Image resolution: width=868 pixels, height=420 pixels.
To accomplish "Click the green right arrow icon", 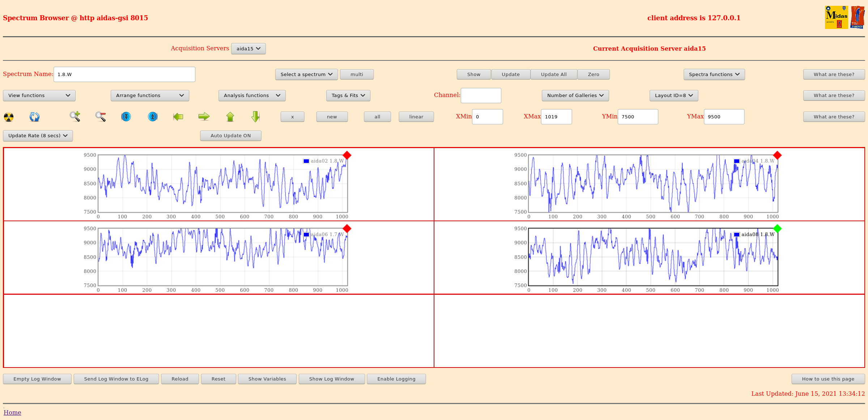I will [x=204, y=117].
